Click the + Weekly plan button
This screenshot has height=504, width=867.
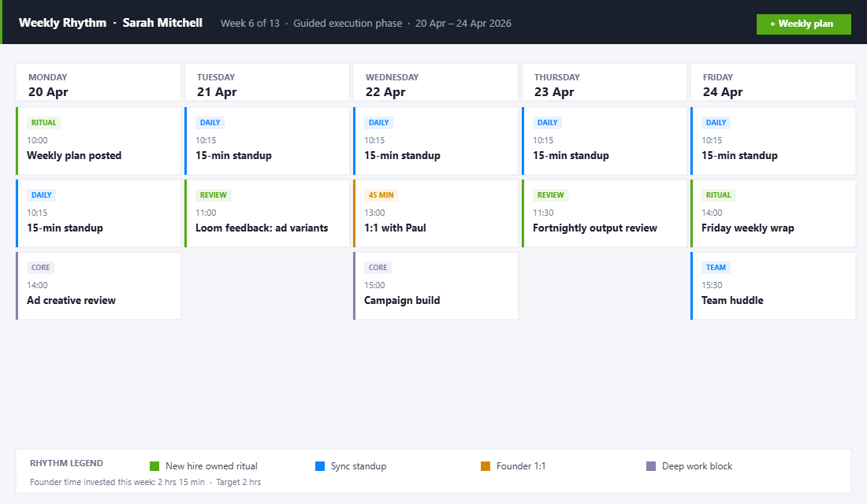803,24
